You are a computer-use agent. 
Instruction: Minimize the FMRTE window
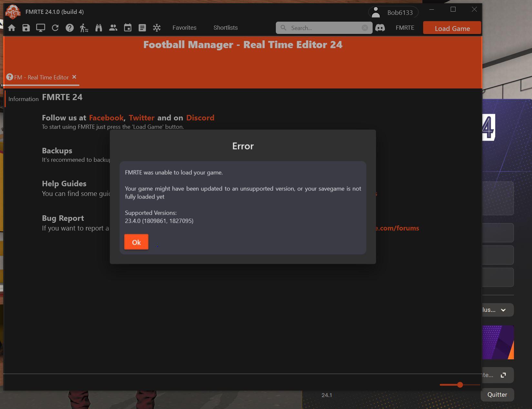click(x=432, y=9)
